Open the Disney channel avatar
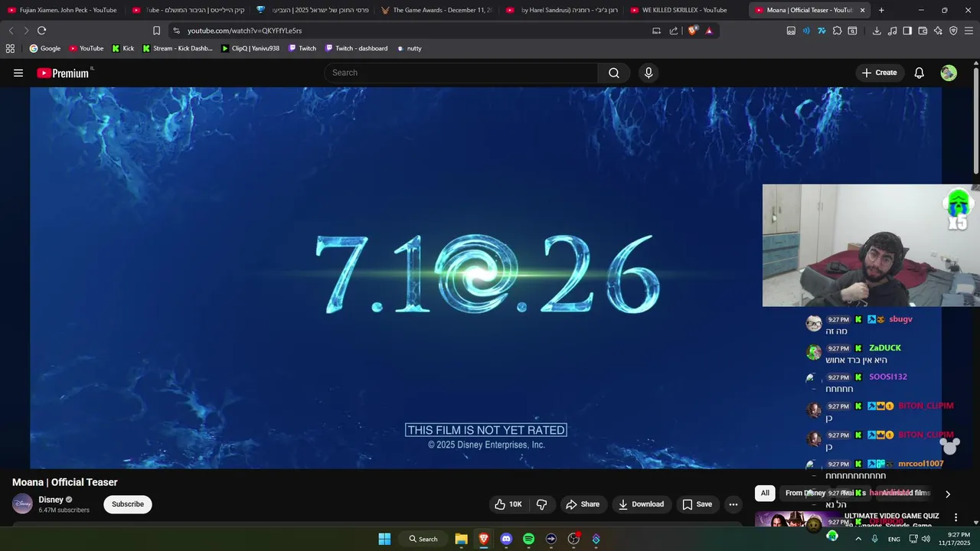 click(x=22, y=504)
